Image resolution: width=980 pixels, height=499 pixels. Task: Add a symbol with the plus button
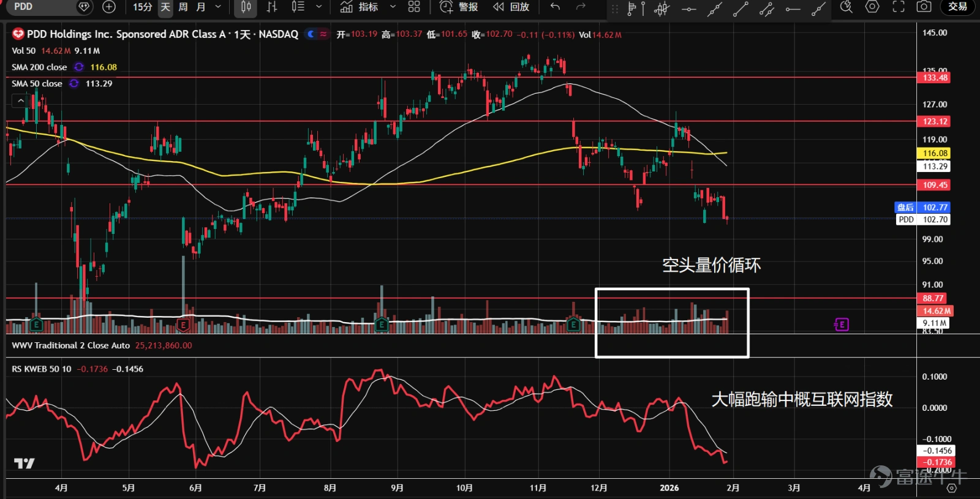coord(109,7)
